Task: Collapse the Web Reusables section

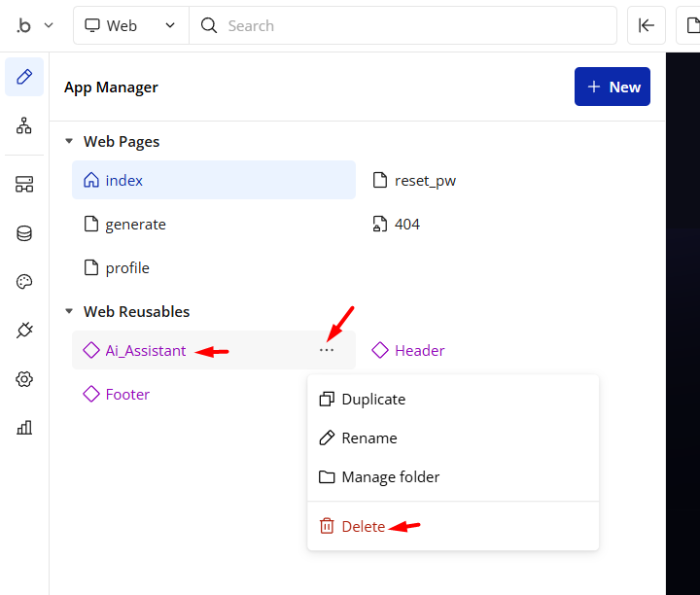Action: (69, 312)
